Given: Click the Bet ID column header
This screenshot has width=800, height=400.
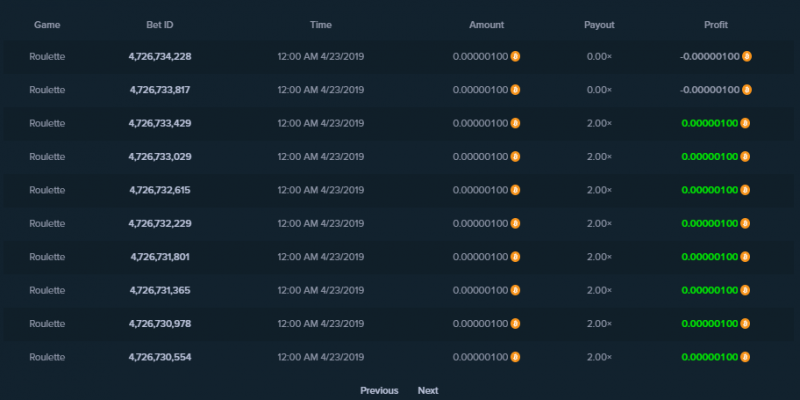Looking at the screenshot, I should point(160,24).
